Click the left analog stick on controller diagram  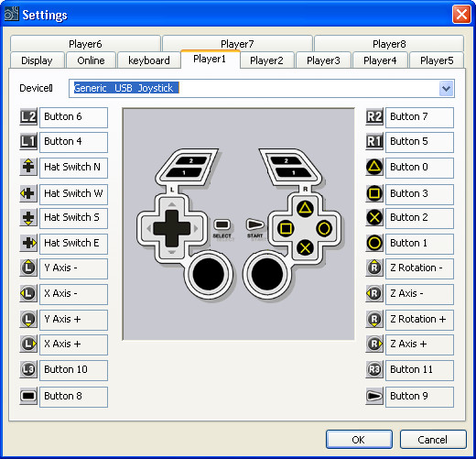pyautogui.click(x=209, y=274)
